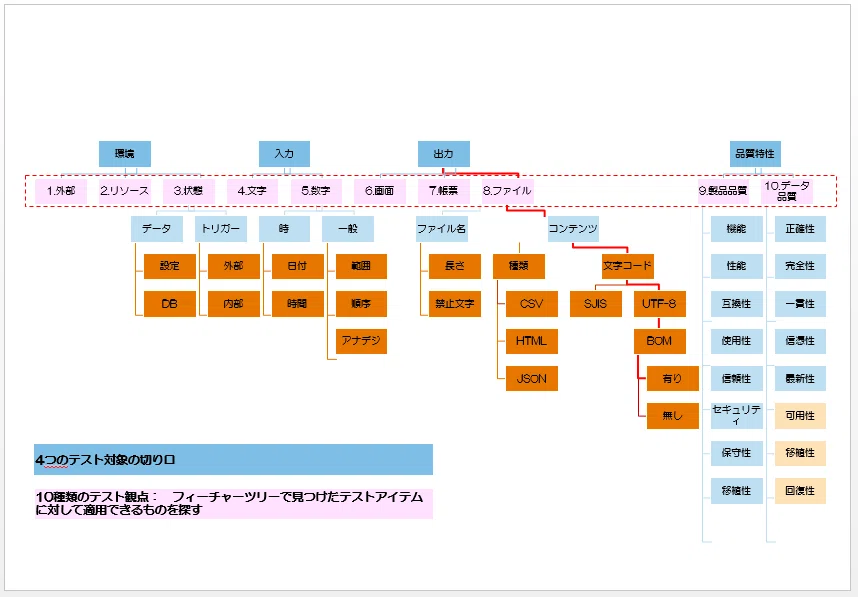Viewport: 858px width, 597px height.
Task: Select the light blue 時 box
Action: click(x=284, y=229)
